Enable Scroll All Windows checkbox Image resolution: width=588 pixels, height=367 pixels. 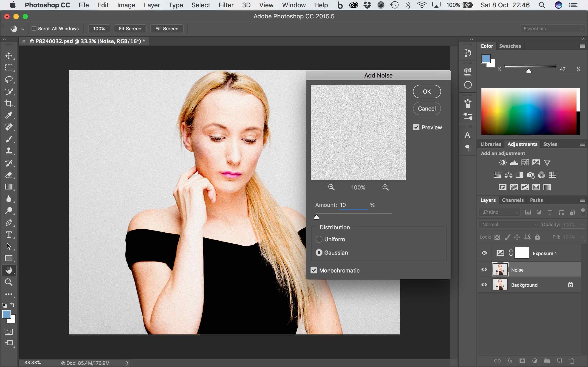coord(34,29)
